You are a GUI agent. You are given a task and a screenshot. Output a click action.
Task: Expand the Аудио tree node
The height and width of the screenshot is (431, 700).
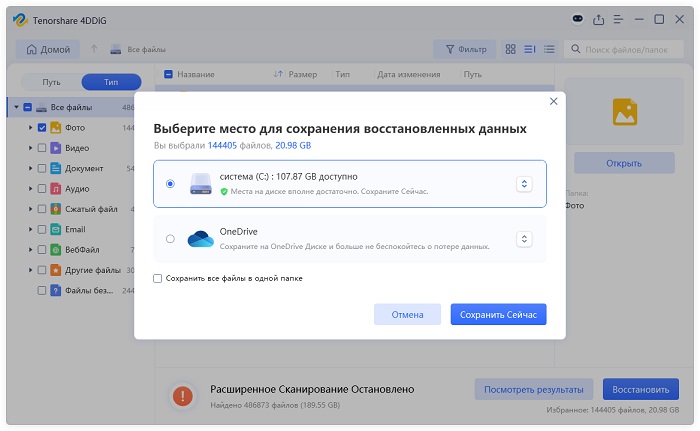pos(30,188)
